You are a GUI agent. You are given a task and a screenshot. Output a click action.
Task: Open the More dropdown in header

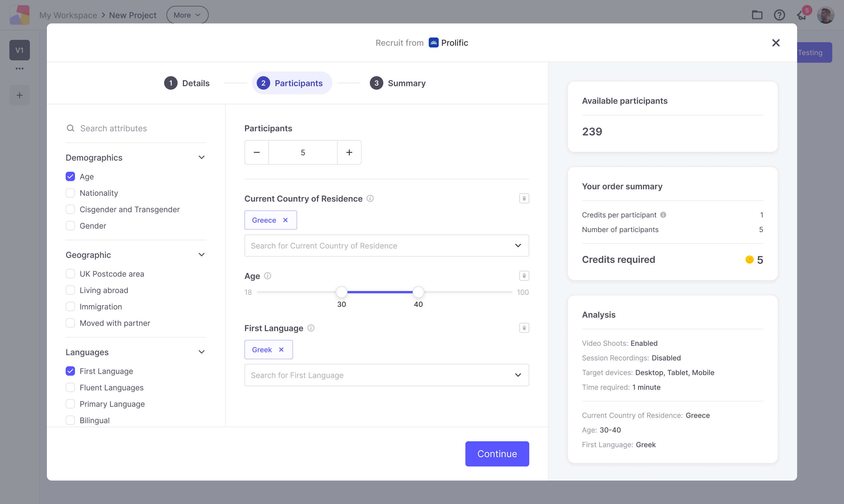(187, 15)
